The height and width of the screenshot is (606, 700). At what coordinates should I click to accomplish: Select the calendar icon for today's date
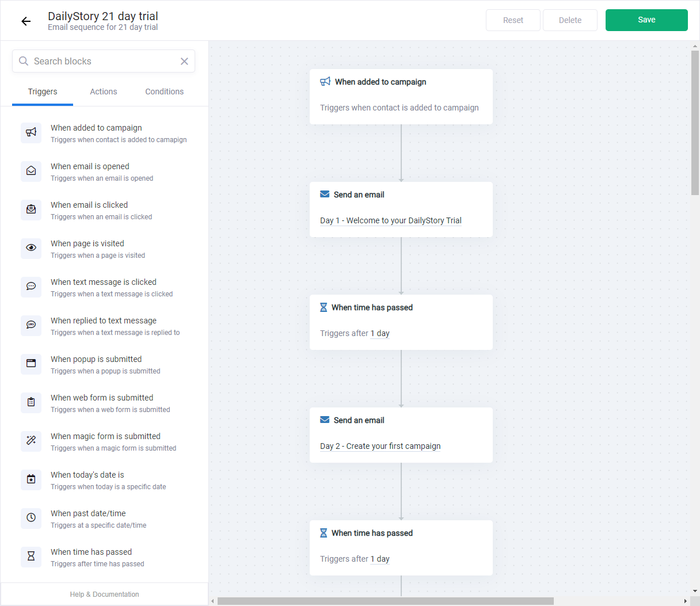click(31, 480)
